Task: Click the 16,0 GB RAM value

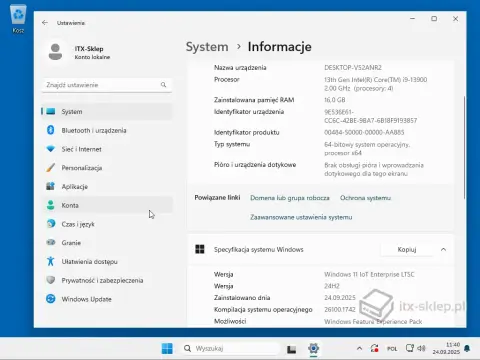Action: 335,100
